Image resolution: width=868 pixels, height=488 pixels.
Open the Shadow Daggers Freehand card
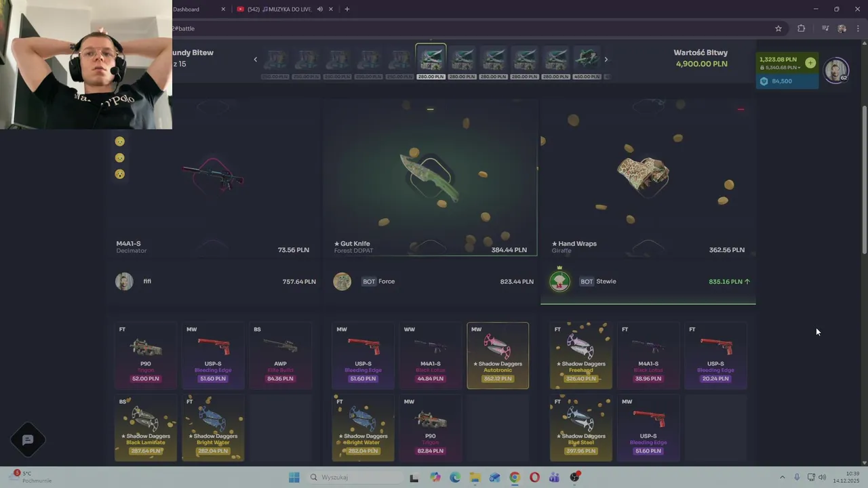tap(581, 355)
